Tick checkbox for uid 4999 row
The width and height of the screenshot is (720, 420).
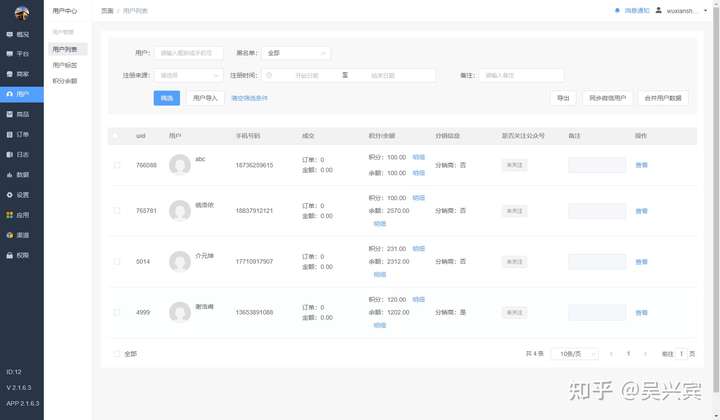tap(117, 312)
